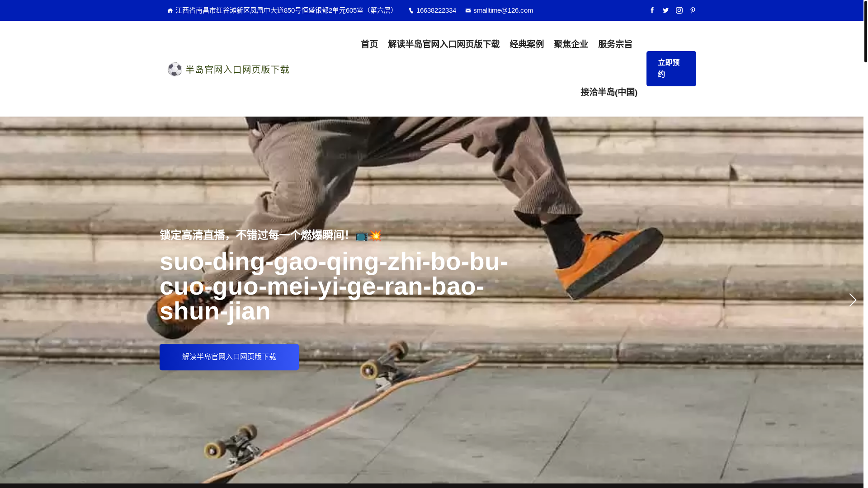Open 接洽半岛(中国) menu item
Image resolution: width=868 pixels, height=488 pixels.
click(609, 92)
